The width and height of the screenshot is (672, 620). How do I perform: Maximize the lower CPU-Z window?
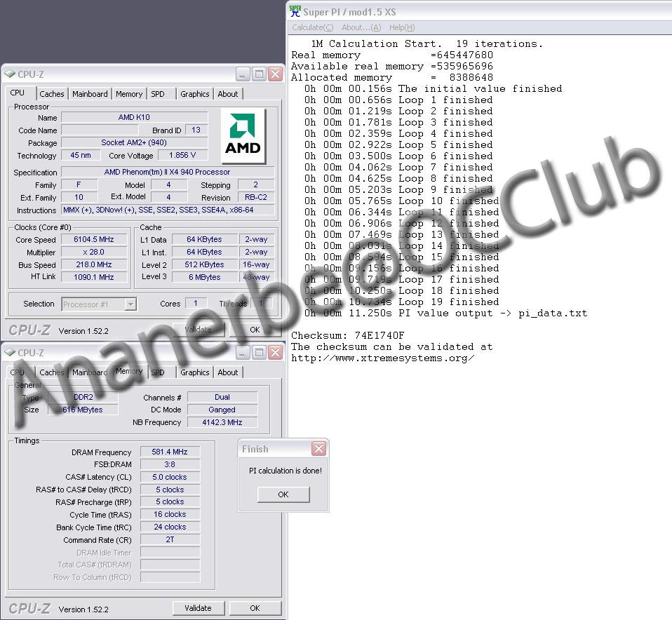(259, 353)
